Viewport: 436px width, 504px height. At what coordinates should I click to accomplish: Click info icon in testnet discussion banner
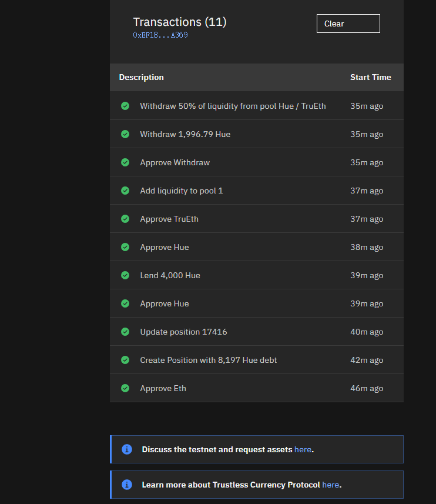127,449
